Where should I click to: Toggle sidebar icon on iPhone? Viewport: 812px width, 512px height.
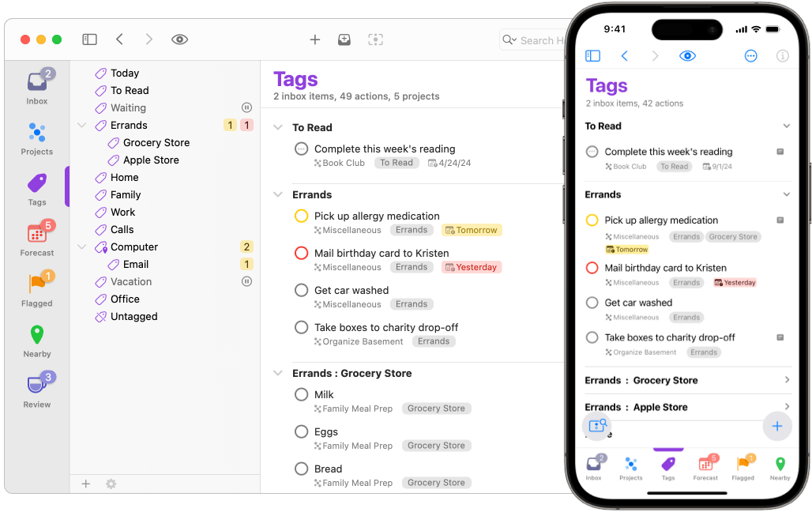tap(593, 56)
